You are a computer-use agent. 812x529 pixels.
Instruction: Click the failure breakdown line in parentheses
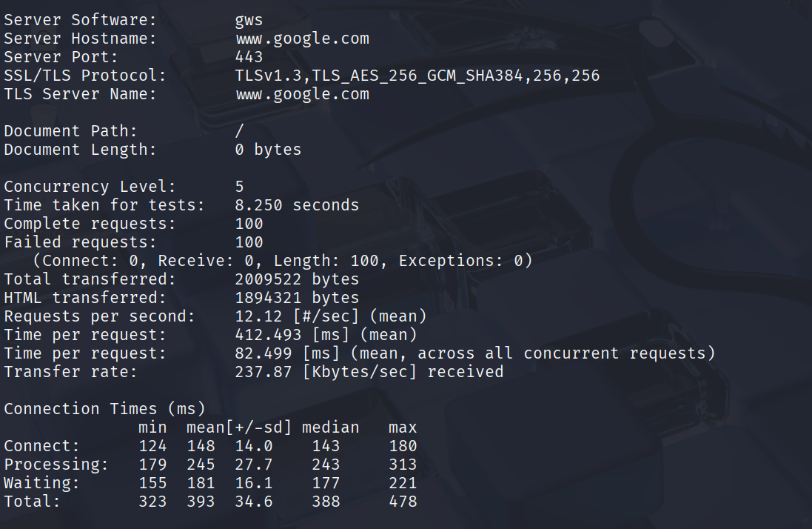pyautogui.click(x=283, y=261)
